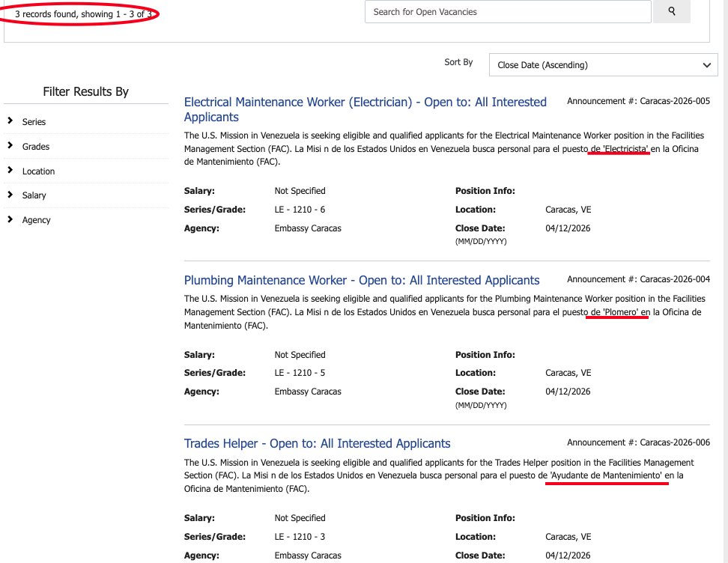Click the Electrician listing's Embassy Caracas agency
728x563 pixels.
tap(308, 228)
